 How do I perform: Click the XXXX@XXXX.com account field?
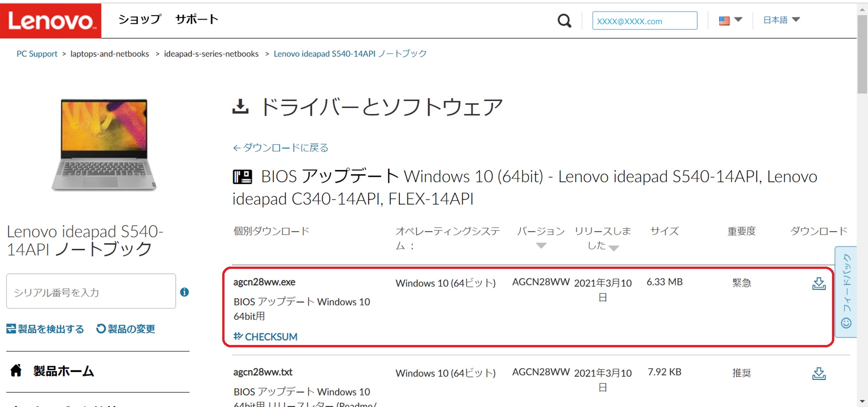click(x=644, y=21)
